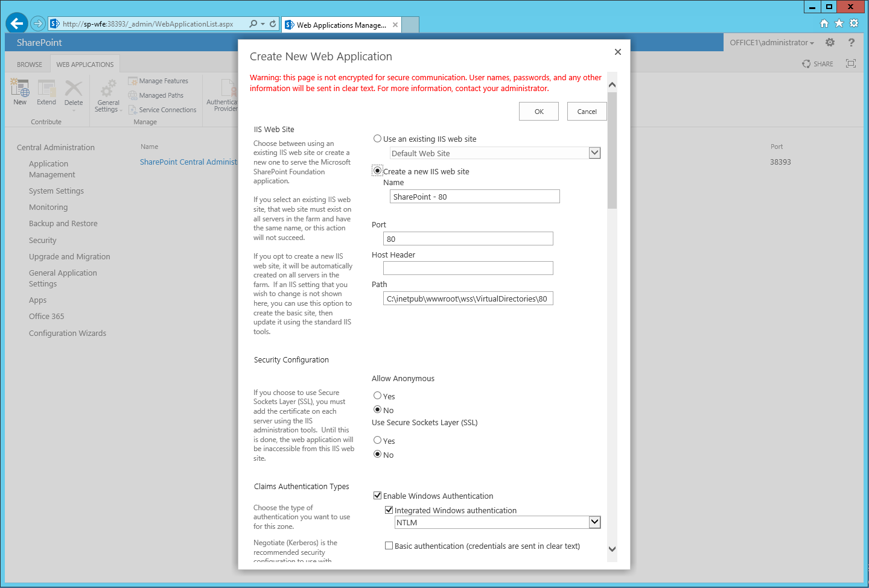Click the OK button in the dialog

coord(539,112)
